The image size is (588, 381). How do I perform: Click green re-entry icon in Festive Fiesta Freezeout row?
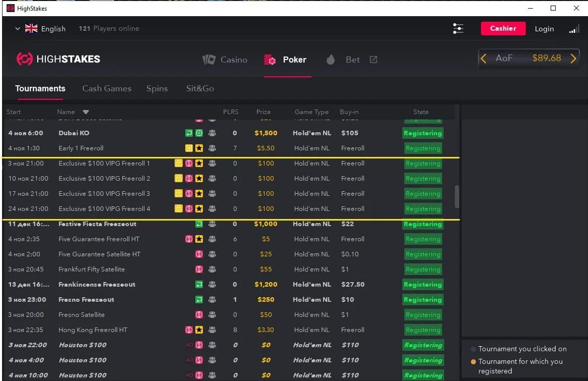pos(199,224)
